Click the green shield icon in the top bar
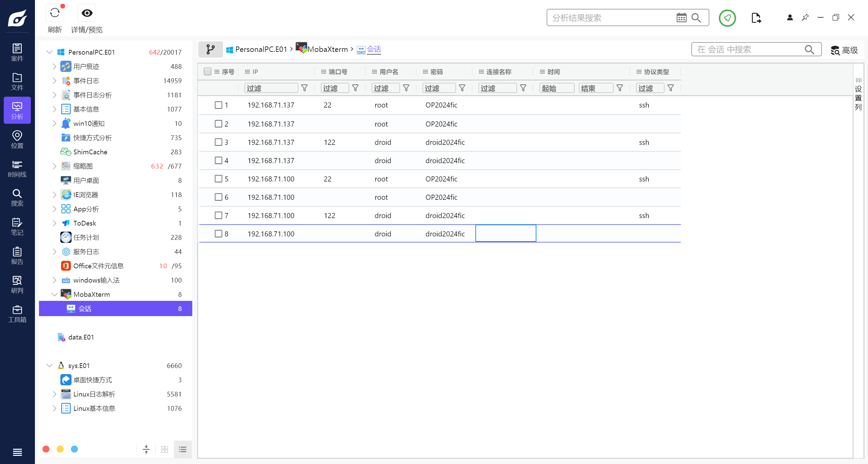Image resolution: width=868 pixels, height=464 pixels. point(727,18)
